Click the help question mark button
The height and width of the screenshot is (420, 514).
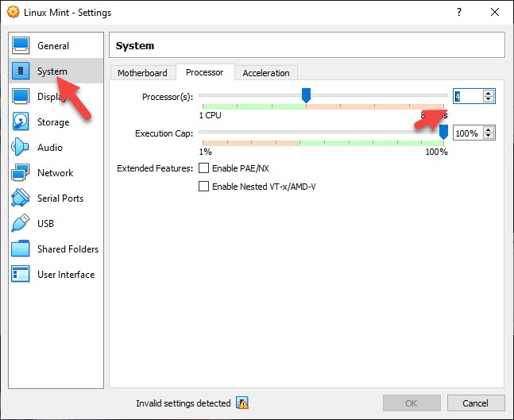pyautogui.click(x=459, y=13)
